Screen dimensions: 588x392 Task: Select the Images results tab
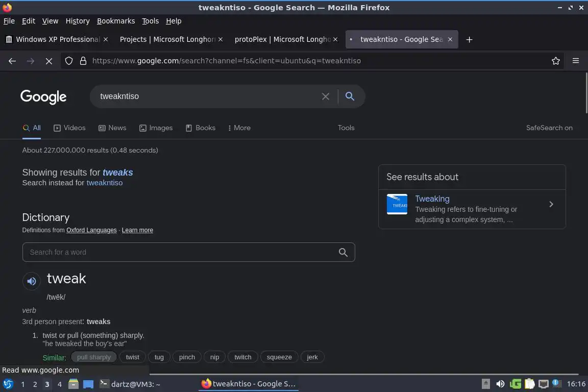click(156, 128)
